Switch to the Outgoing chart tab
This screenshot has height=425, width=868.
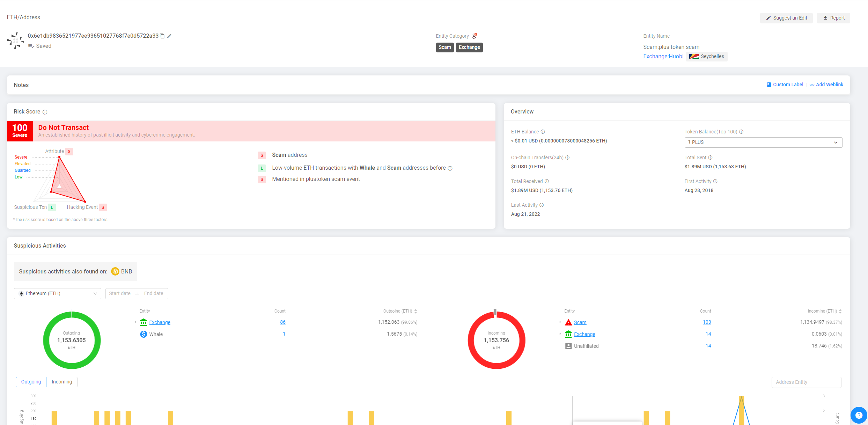pyautogui.click(x=31, y=382)
